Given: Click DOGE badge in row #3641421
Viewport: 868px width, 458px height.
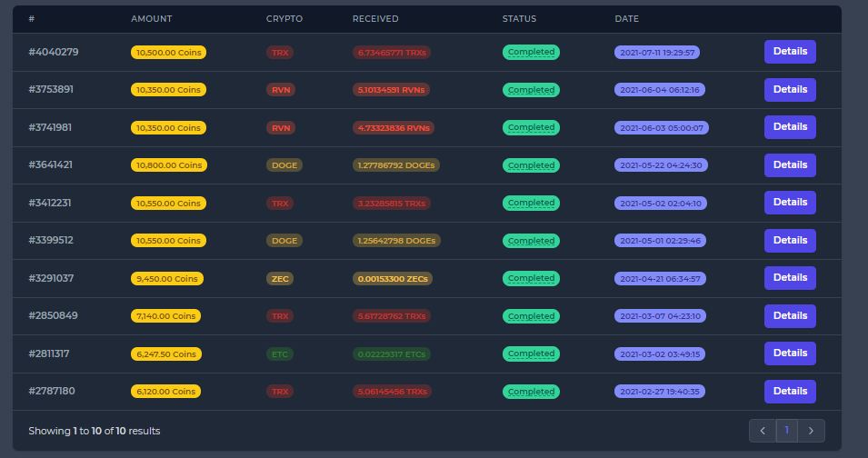Looking at the screenshot, I should coord(284,165).
